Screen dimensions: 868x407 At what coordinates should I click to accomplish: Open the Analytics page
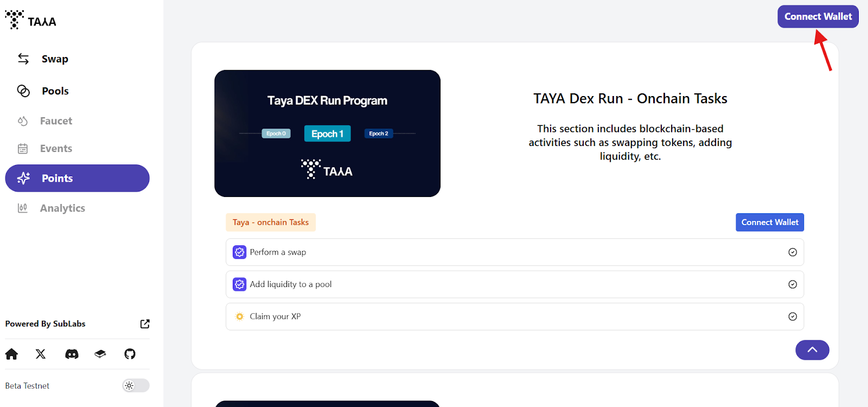(62, 208)
